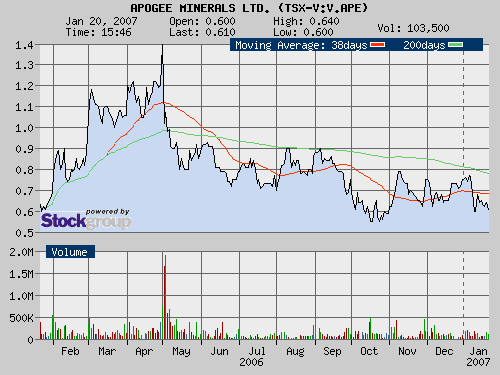Click the "0.9" price axis label
500x375 pixels.
point(24,149)
